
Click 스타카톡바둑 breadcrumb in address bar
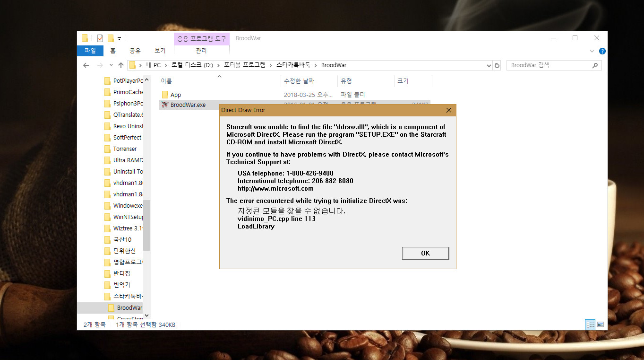[293, 65]
